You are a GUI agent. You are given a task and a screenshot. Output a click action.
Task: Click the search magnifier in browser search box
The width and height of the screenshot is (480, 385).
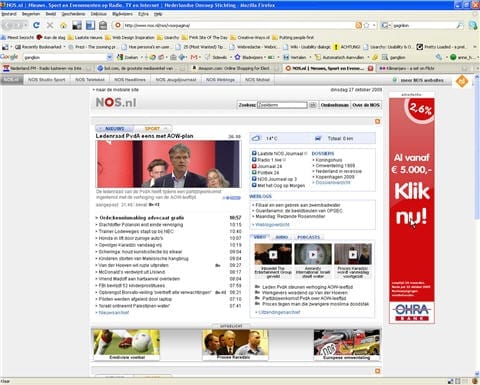(x=460, y=25)
